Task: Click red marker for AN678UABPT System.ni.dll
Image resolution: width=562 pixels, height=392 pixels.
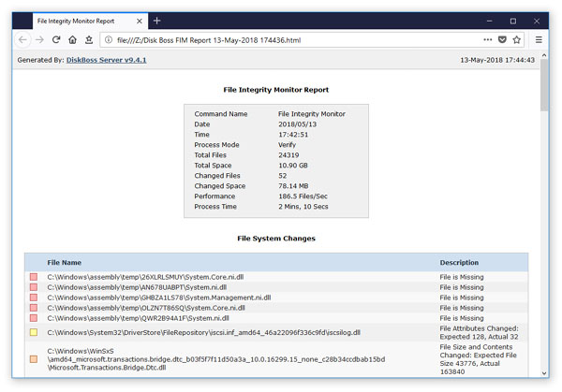Action: (x=34, y=287)
